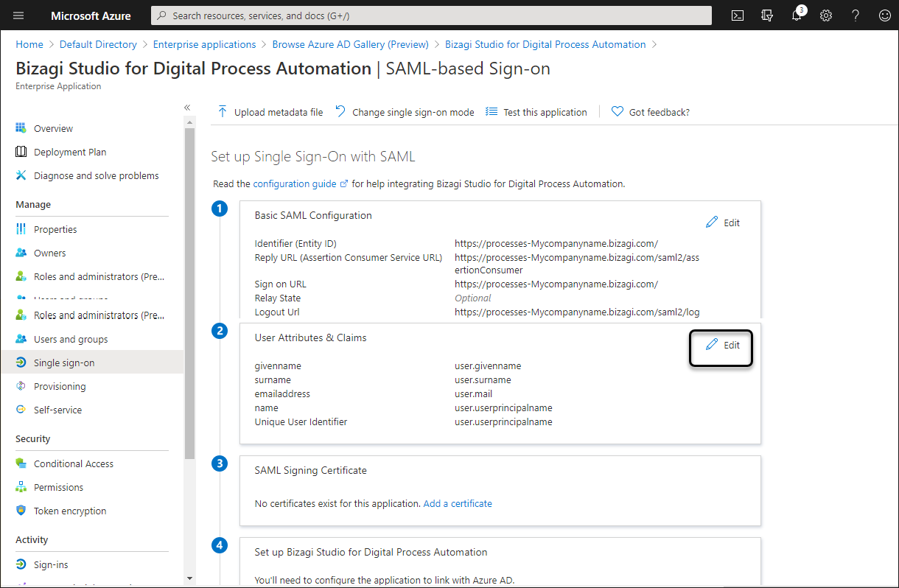The image size is (899, 588).
Task: Open the Help question mark
Action: [856, 15]
